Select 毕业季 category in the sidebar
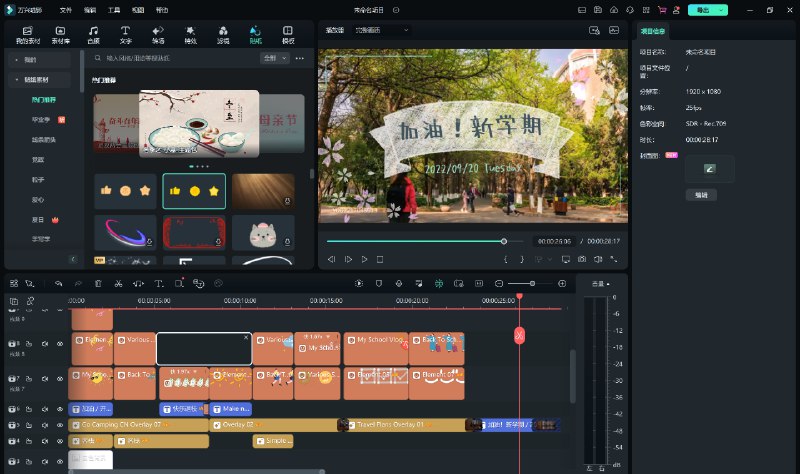Image resolution: width=800 pixels, height=474 pixels. pos(42,120)
